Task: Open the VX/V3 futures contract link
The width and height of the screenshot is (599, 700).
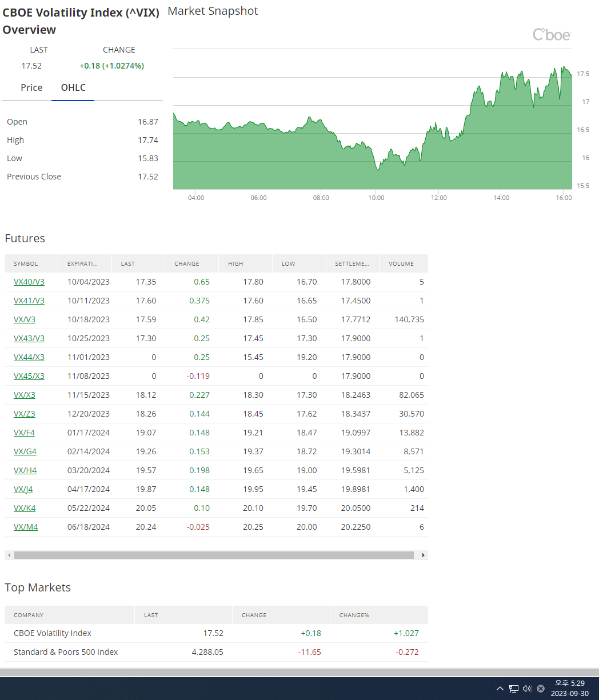Action: coord(25,319)
